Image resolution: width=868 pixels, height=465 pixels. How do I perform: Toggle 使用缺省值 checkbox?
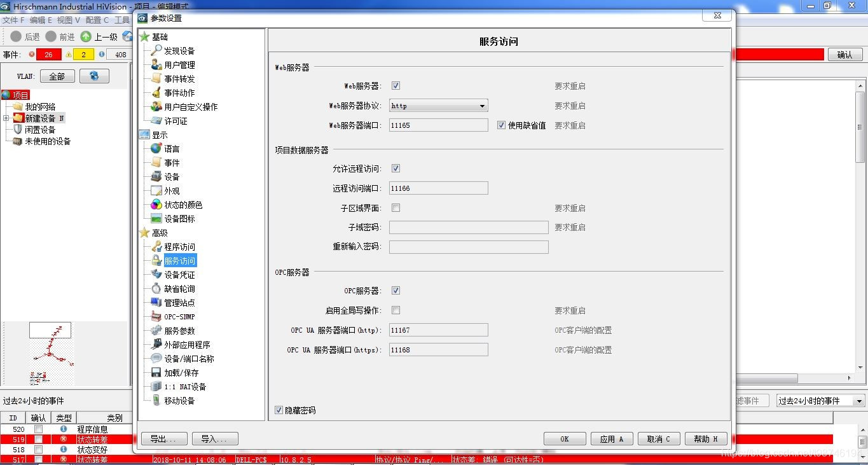(501, 125)
